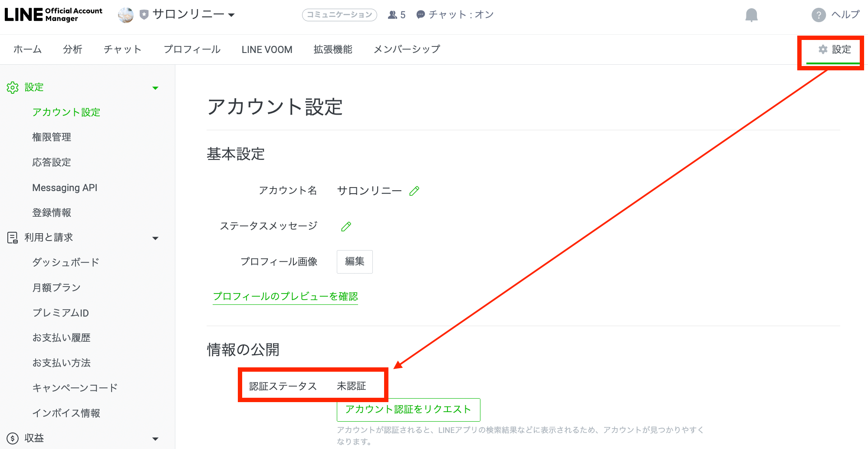The height and width of the screenshot is (449, 868).
Task: Click the notification bell icon
Action: [x=751, y=15]
